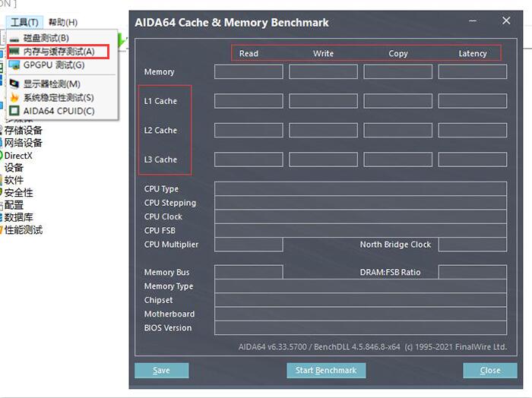Click the Memory Read result field
This screenshot has width=532, height=398.
click(249, 72)
